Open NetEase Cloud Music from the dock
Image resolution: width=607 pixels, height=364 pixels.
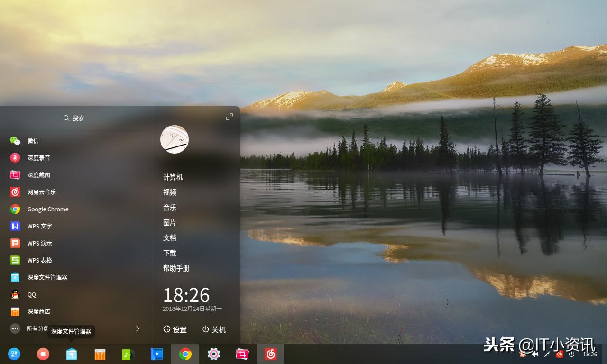[x=270, y=354]
